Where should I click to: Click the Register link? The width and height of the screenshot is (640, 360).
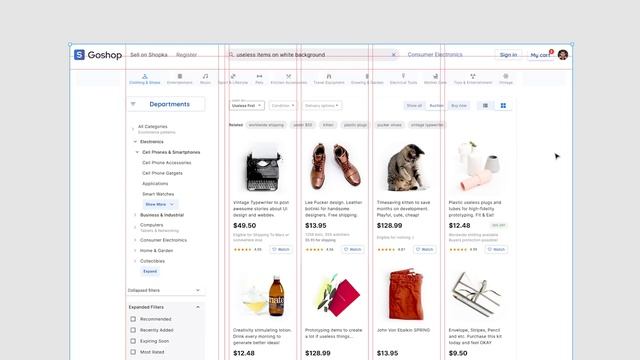coord(187,55)
